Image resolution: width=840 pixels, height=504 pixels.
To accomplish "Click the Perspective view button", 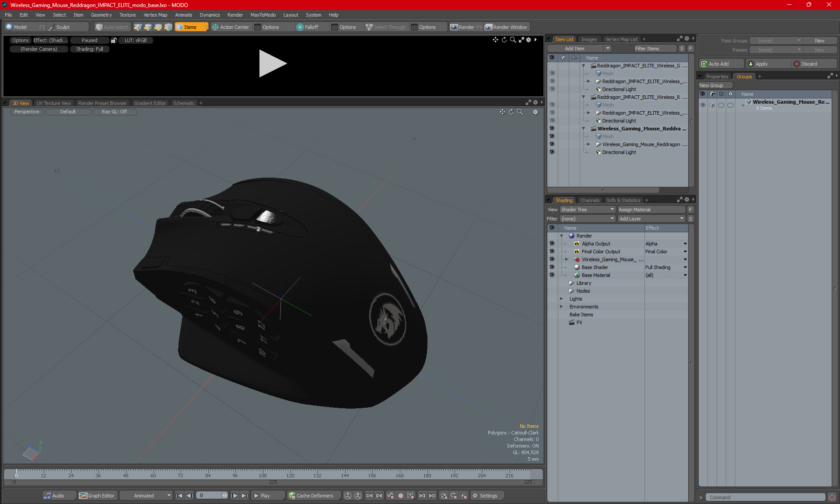I will pyautogui.click(x=27, y=112).
